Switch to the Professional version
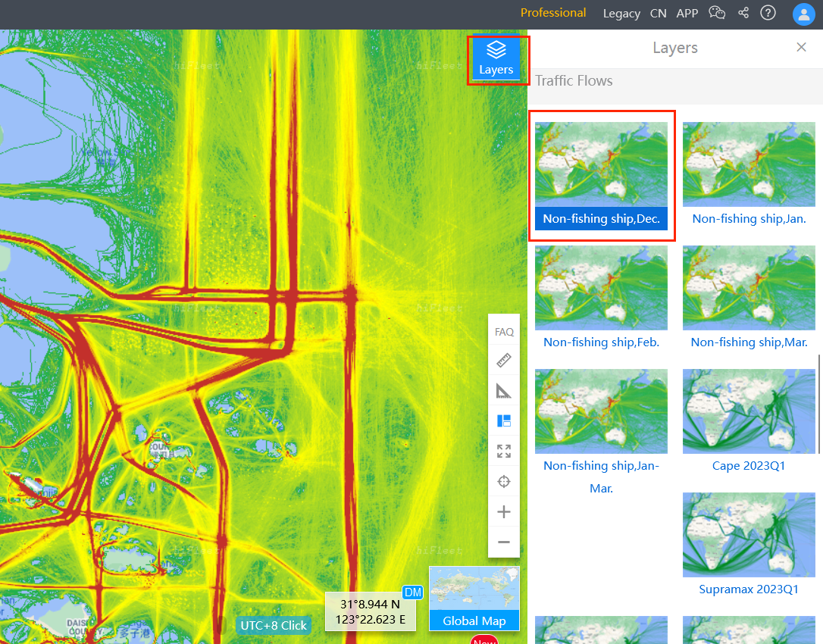The height and width of the screenshot is (644, 823). click(553, 13)
